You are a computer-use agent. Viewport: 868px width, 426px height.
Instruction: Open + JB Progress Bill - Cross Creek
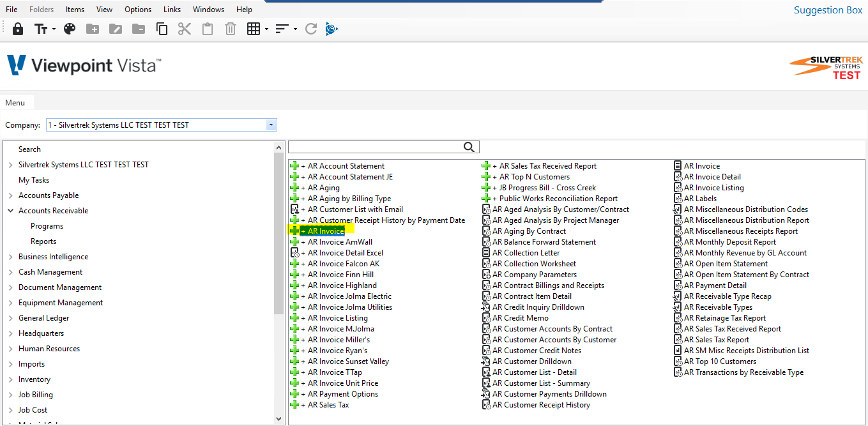544,188
